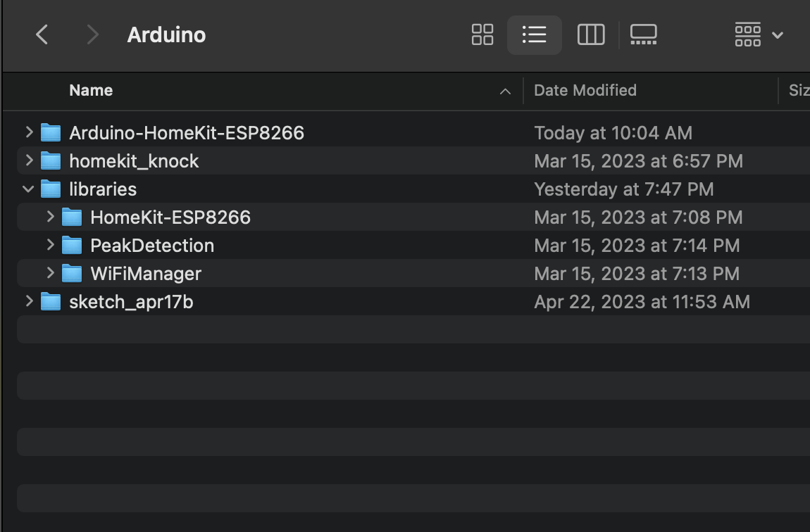Screen dimensions: 810x532
Task: Switch to list view
Action: (534, 34)
